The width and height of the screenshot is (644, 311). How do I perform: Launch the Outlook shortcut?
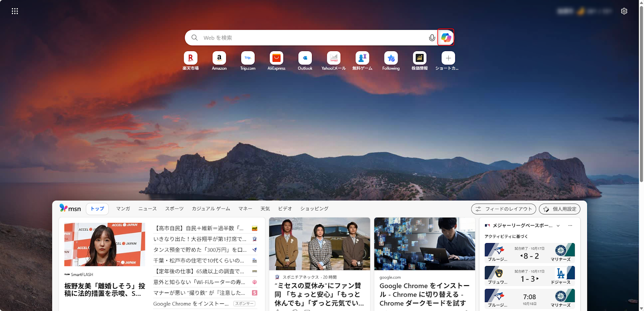point(305,58)
